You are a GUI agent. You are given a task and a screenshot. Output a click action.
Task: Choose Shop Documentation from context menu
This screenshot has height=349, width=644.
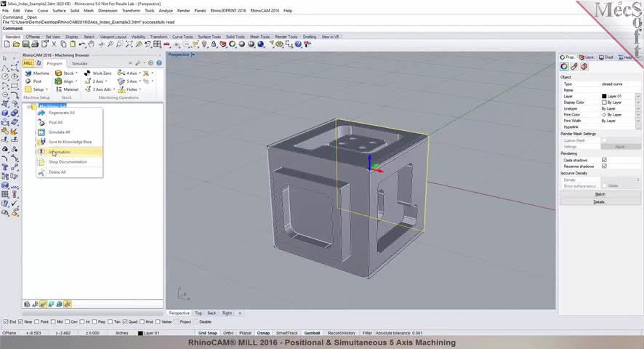point(69,162)
